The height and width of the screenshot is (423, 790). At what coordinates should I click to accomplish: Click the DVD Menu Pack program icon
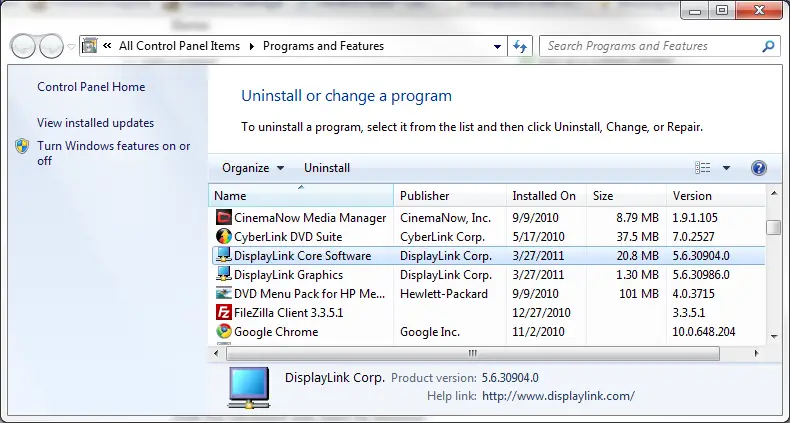(x=223, y=294)
